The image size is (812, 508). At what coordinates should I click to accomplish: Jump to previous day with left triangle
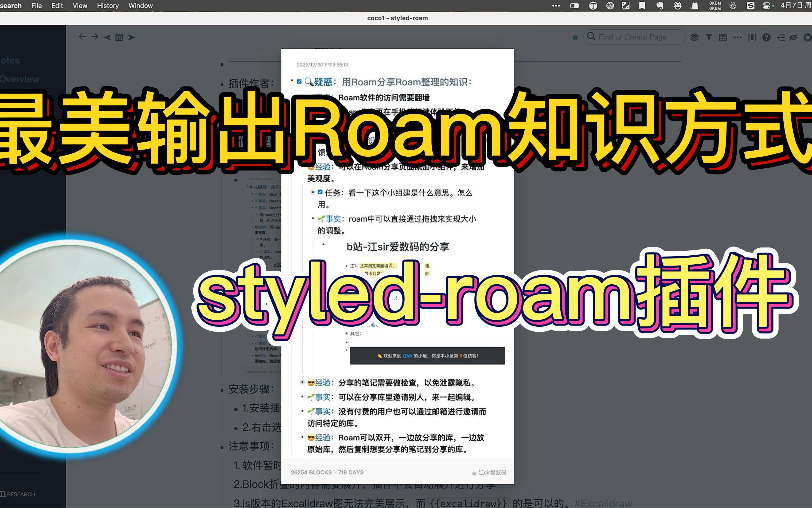coord(107,37)
